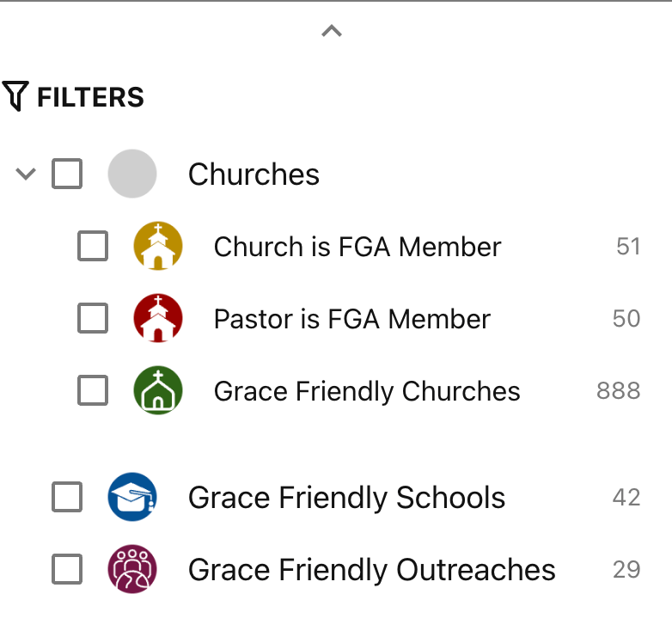The image size is (672, 643).
Task: Click the blue graduation cap Schools icon
Action: pos(132,497)
